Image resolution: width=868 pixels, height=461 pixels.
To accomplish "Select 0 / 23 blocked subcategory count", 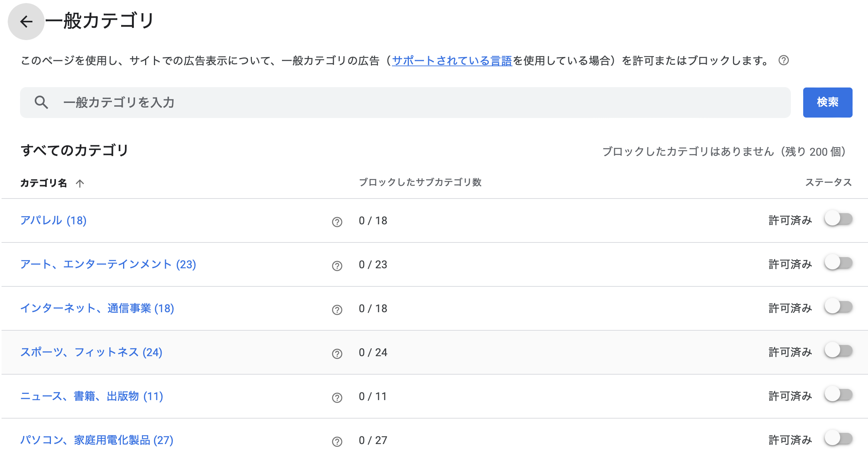I will [373, 265].
